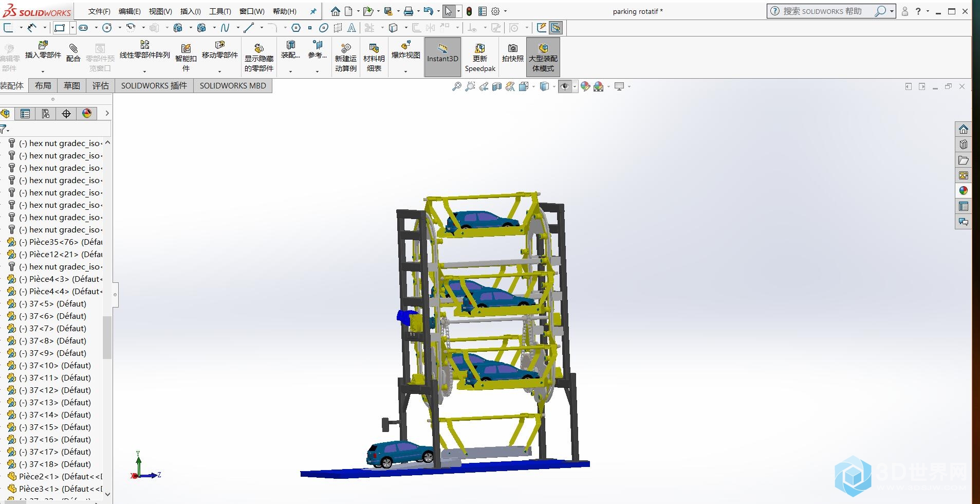The height and width of the screenshot is (504, 980).
Task: Open 材料明细表 (Bill of Materials)
Action: click(374, 58)
